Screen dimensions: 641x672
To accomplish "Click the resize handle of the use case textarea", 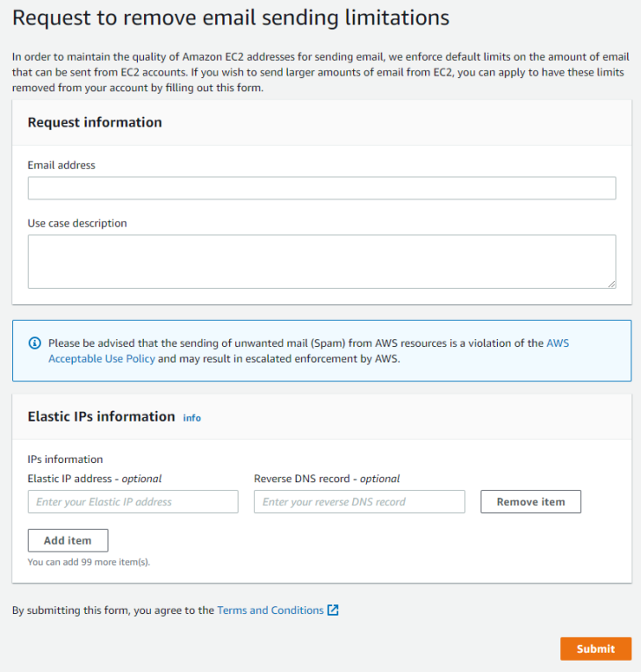I will pyautogui.click(x=611, y=284).
